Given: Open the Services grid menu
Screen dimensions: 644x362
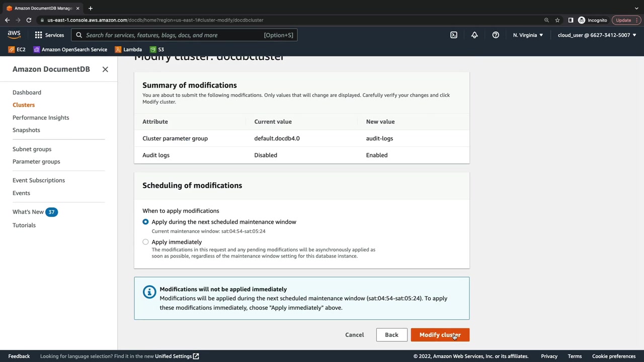Looking at the screenshot, I should click(x=49, y=35).
